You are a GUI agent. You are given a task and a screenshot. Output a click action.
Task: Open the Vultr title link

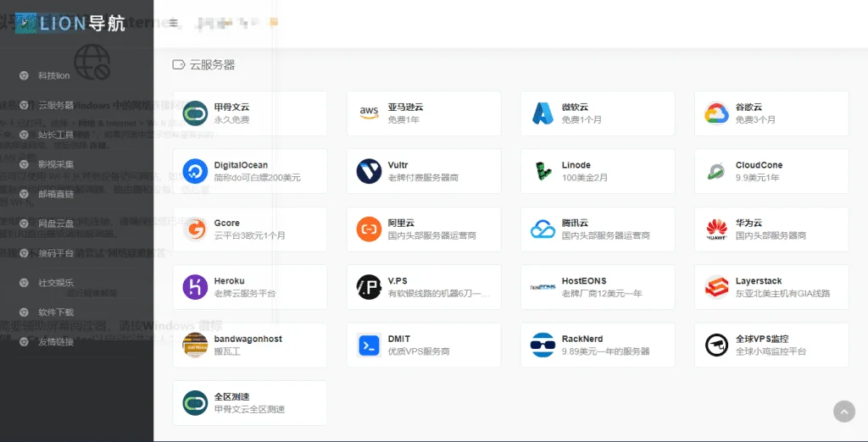[x=398, y=165]
